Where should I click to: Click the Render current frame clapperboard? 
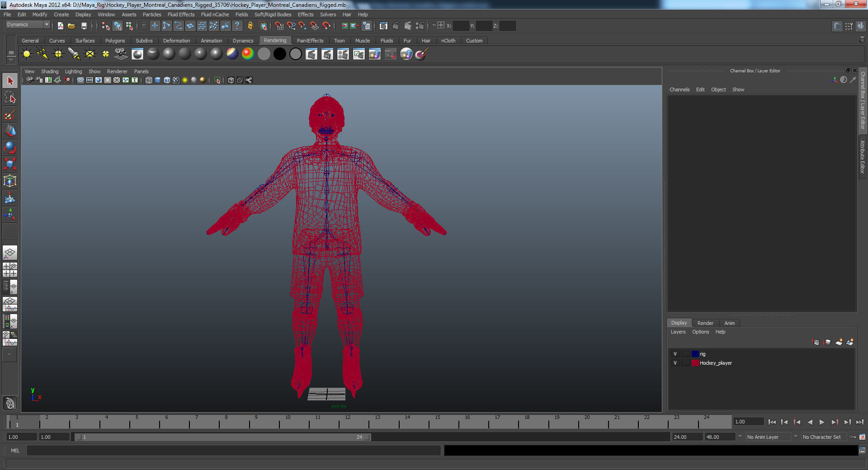click(x=311, y=54)
